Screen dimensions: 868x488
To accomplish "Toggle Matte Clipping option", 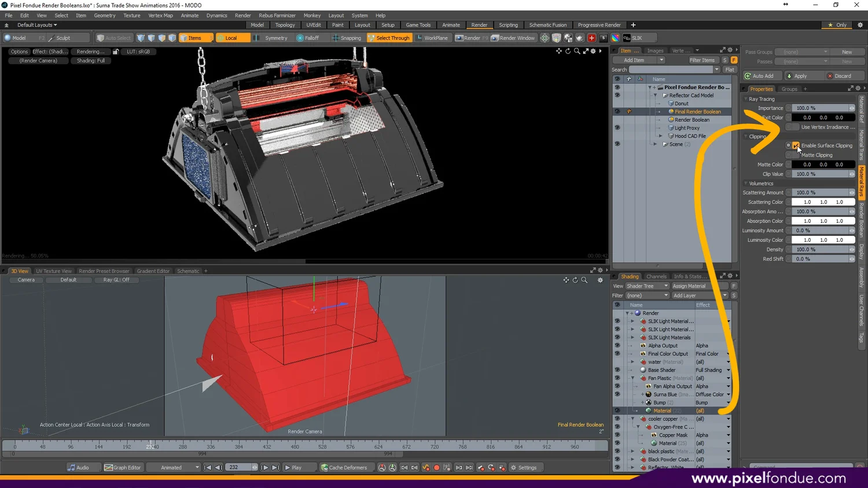I will 793,154.
